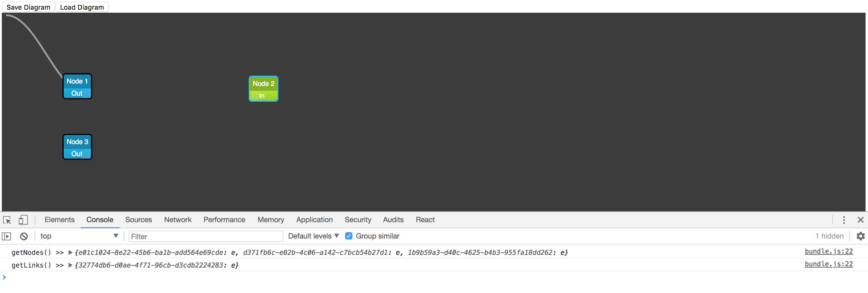Viewport: 868px width, 293px height.
Task: Click the Out port on Node 3
Action: [x=77, y=154]
